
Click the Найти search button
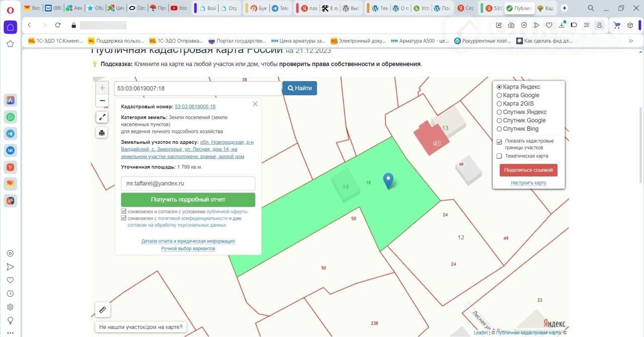point(299,88)
